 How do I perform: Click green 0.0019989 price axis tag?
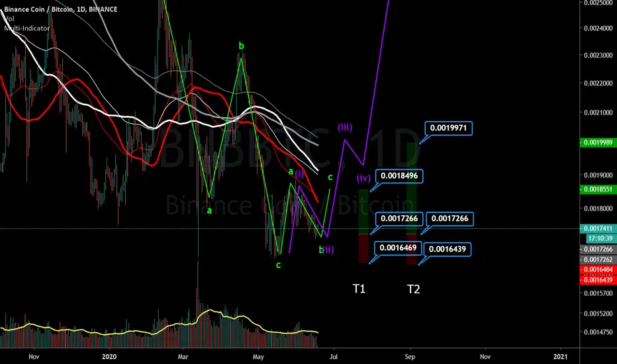598,142
